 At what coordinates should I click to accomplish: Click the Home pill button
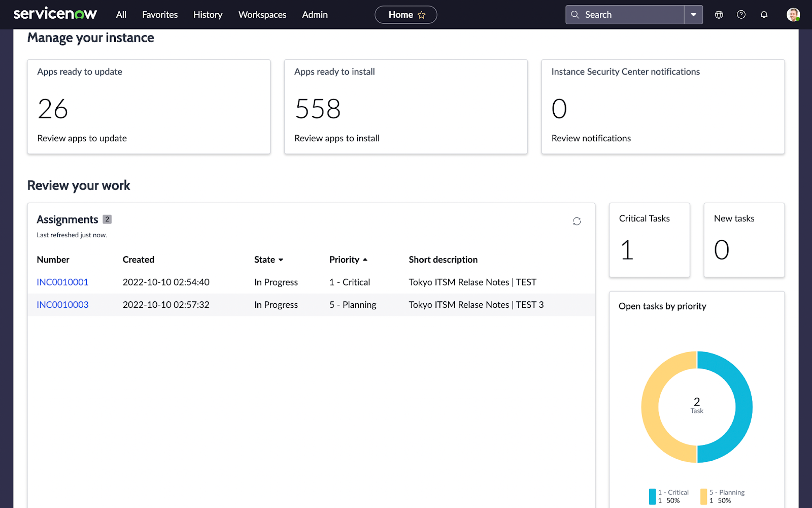(x=405, y=15)
